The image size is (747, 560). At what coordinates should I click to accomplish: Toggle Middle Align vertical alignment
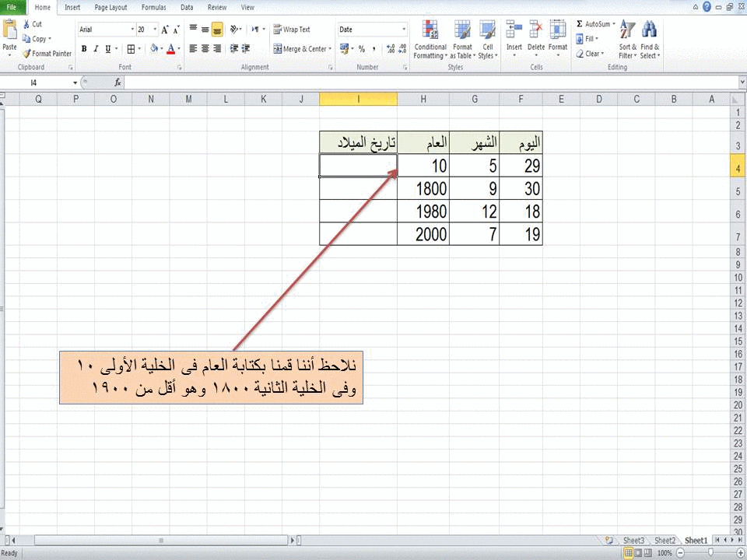pyautogui.click(x=205, y=30)
